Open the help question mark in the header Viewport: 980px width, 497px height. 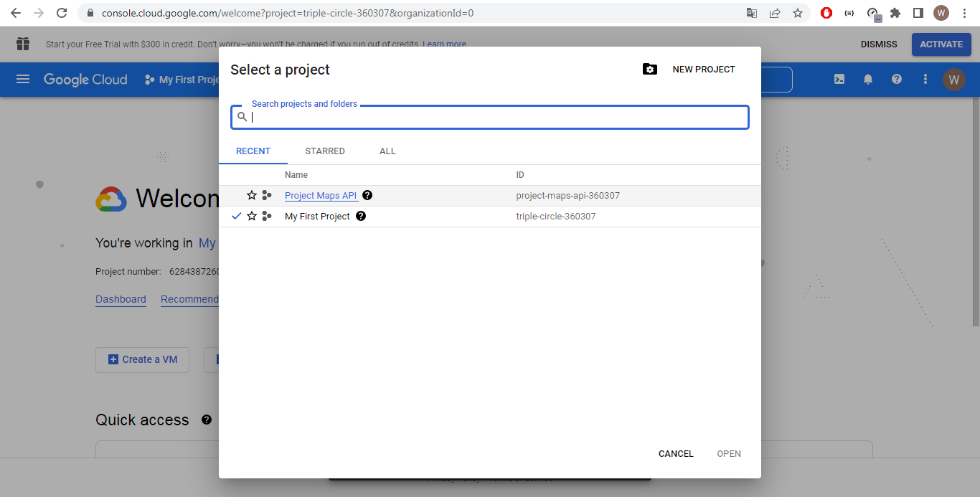click(897, 80)
